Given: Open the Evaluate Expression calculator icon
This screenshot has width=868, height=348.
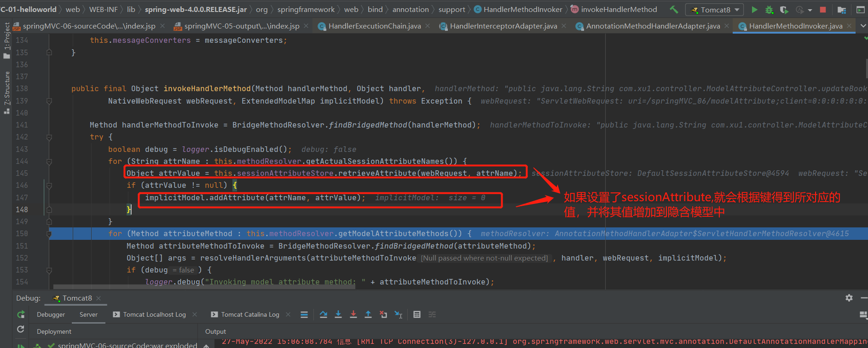Looking at the screenshot, I should pos(417,314).
